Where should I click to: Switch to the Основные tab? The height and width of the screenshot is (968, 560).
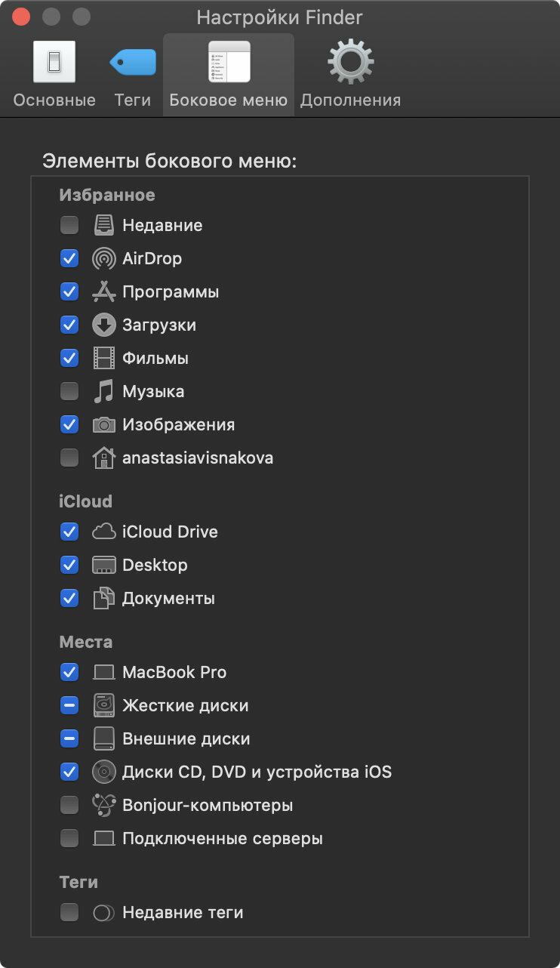(54, 75)
